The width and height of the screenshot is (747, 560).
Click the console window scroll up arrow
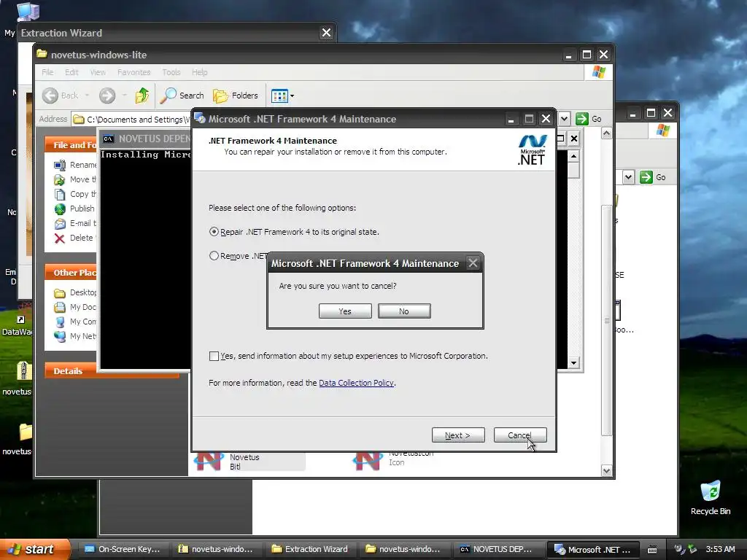pyautogui.click(x=573, y=156)
